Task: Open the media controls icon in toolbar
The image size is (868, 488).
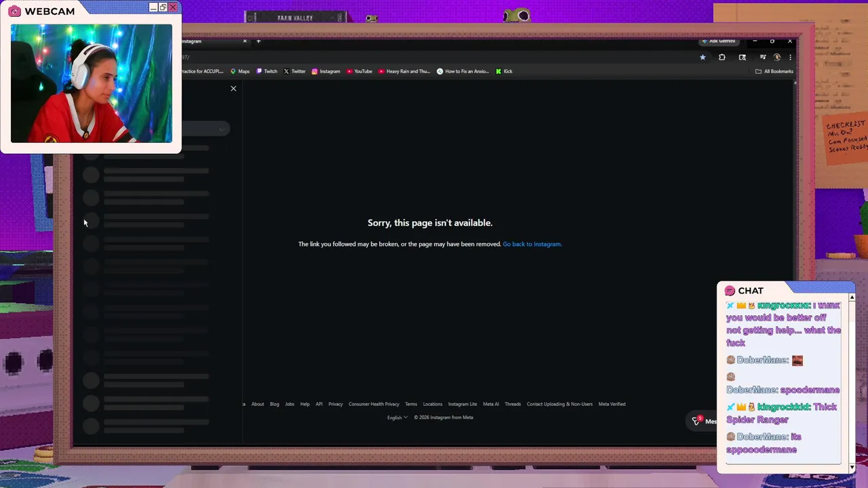Action: point(763,58)
